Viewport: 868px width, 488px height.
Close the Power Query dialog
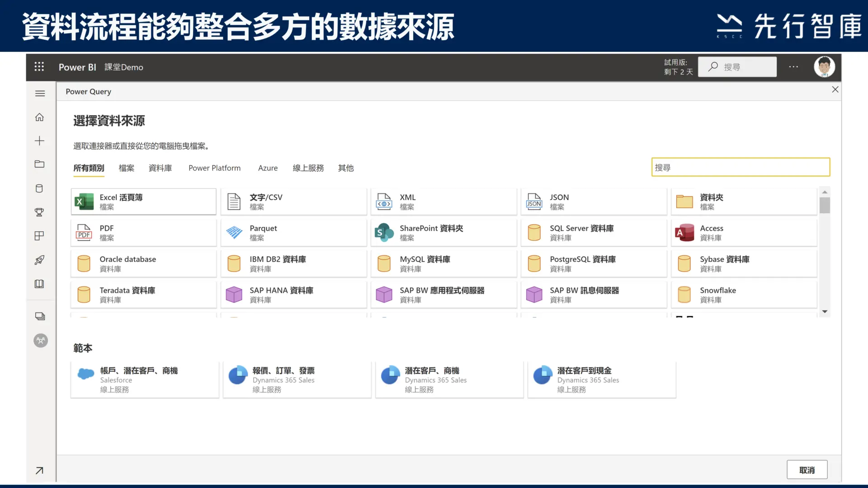[835, 89]
